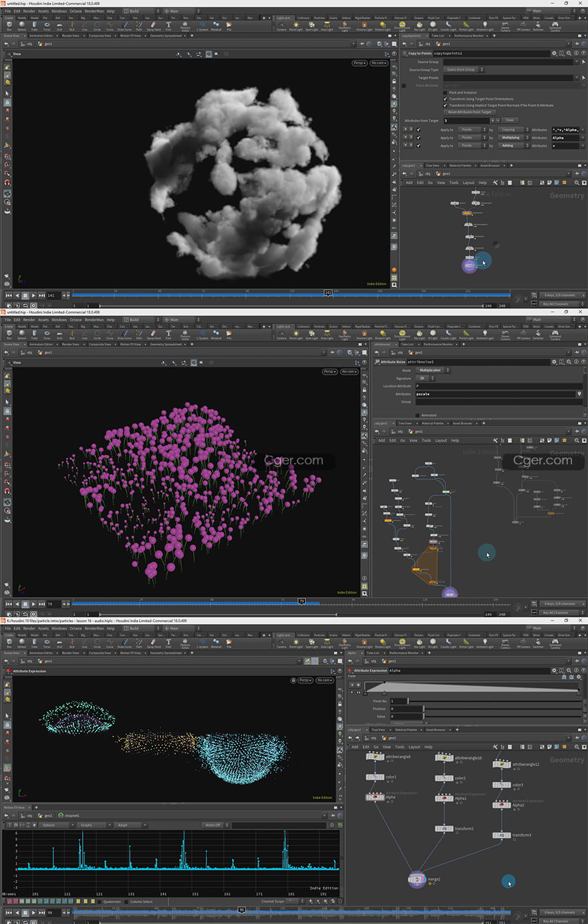Select the Font shelf tool in top window

[168, 26]
